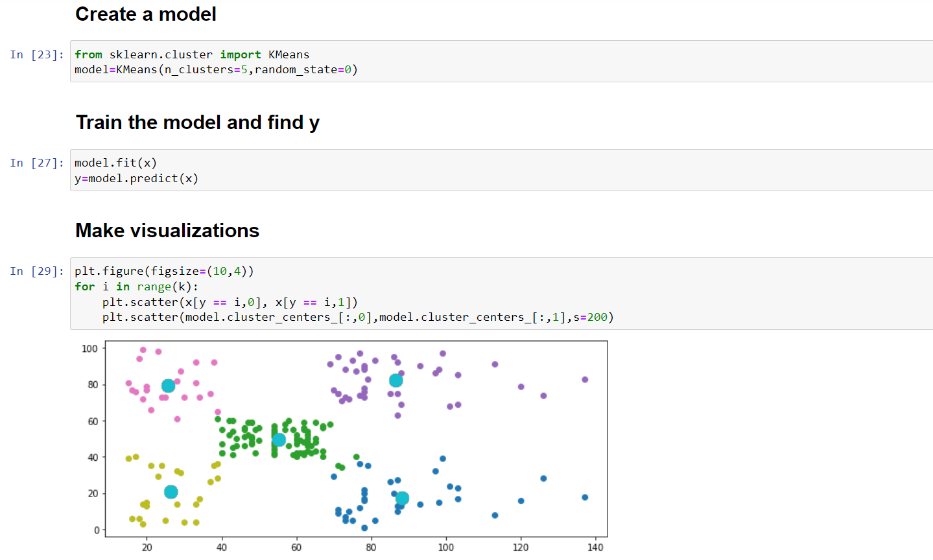Image resolution: width=933 pixels, height=560 pixels.
Task: Click the model=KMeans(n_clusters=5,random_state=0) line
Action: click(216, 69)
